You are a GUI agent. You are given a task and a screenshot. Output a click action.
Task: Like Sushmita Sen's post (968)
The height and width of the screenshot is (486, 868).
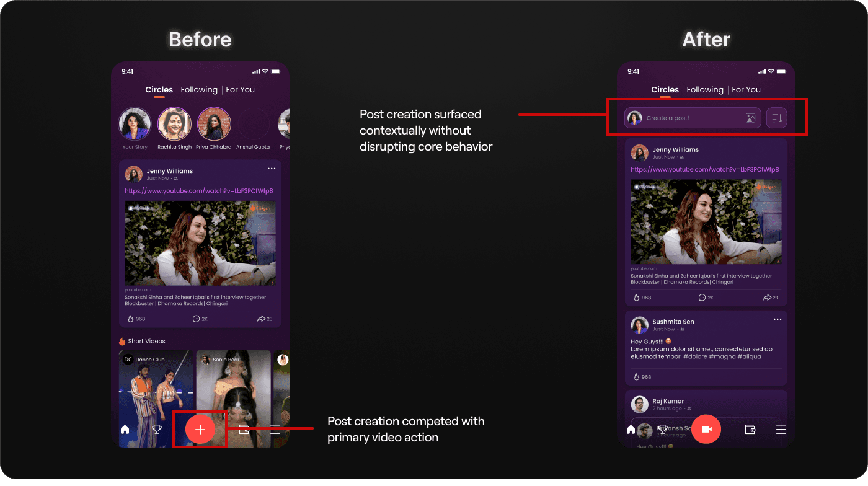point(642,376)
